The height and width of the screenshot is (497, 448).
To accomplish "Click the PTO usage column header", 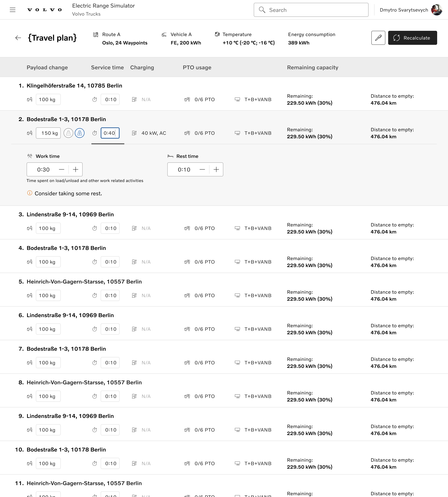I will point(197,67).
